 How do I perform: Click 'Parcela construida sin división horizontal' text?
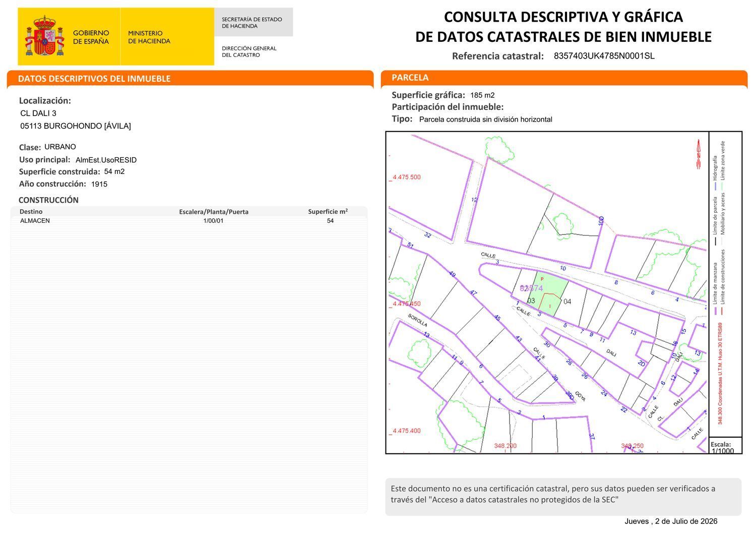pos(485,120)
